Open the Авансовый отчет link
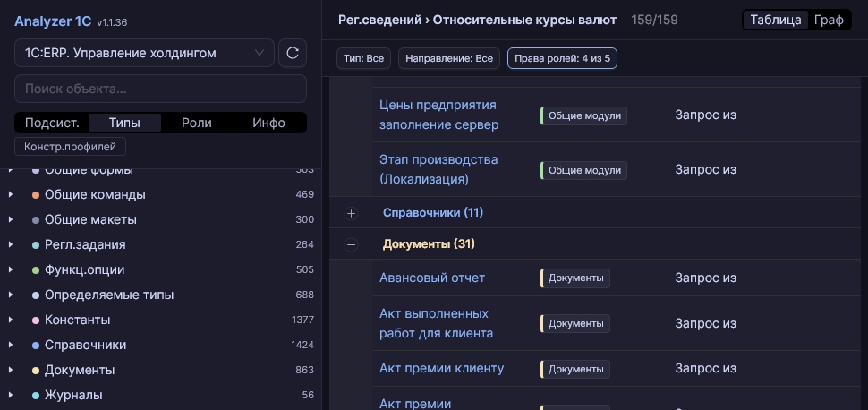 click(x=432, y=278)
